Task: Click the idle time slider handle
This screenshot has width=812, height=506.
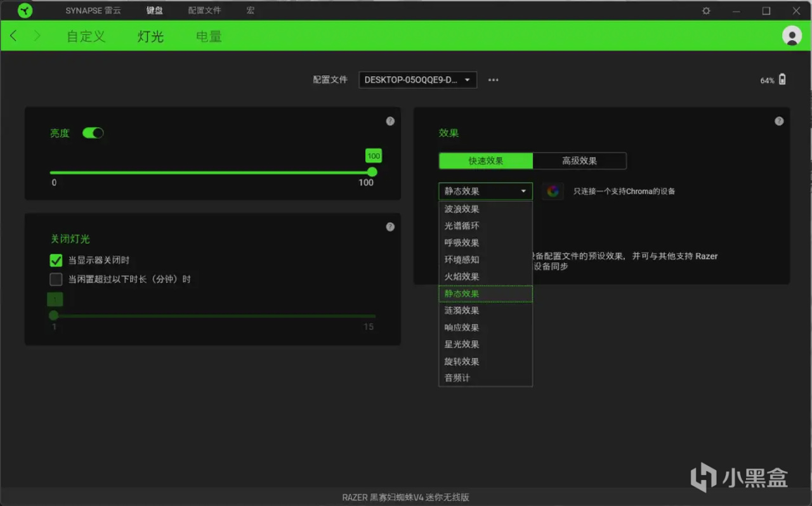Action: tap(54, 315)
